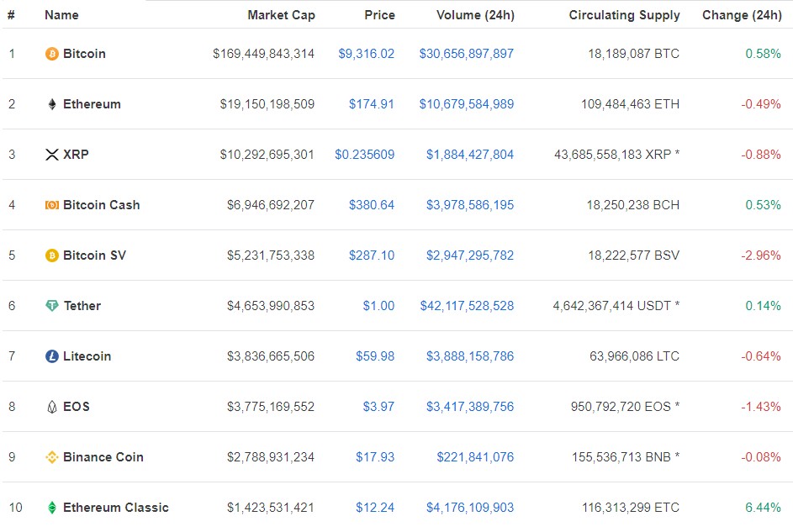Image resolution: width=793 pixels, height=532 pixels.
Task: Click Ethereum volume $10,679,584,989
Action: coord(466,104)
